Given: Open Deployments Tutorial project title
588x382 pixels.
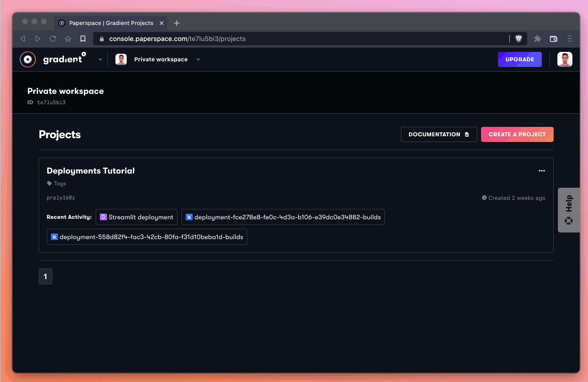Looking at the screenshot, I should pos(90,171).
